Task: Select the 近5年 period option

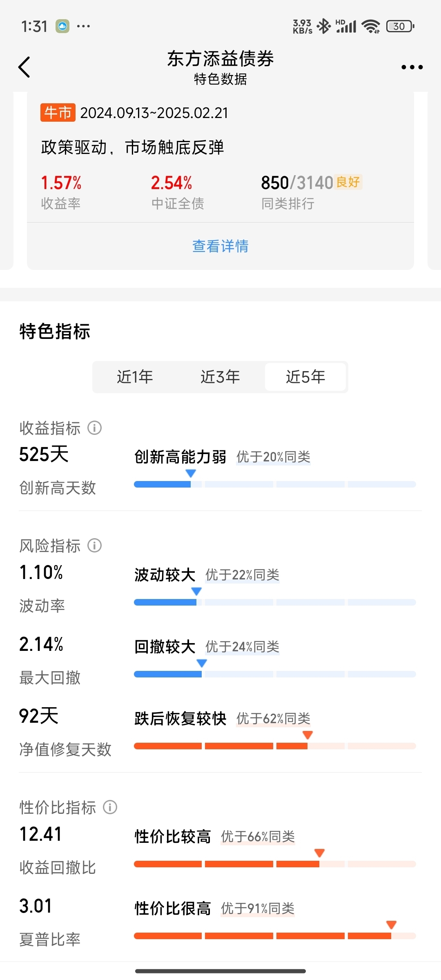Action: (x=305, y=376)
